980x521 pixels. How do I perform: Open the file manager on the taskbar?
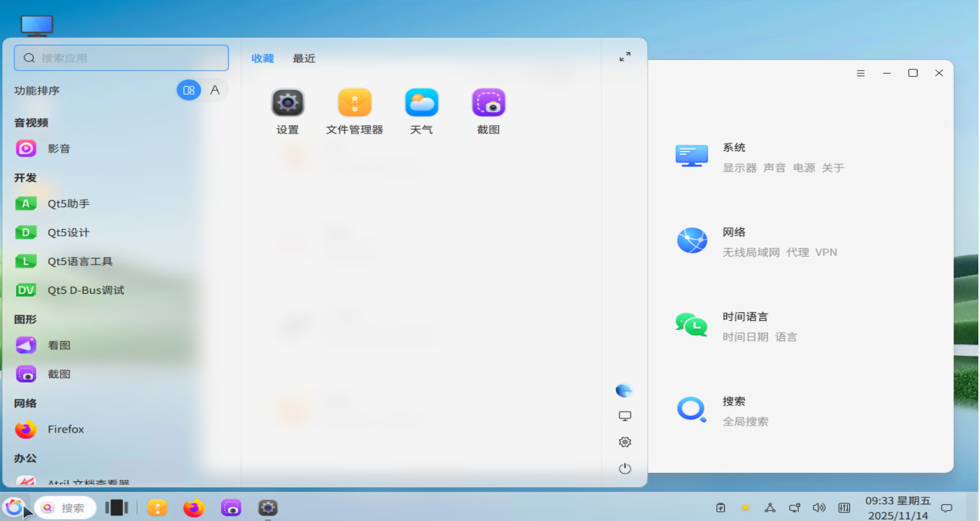[x=157, y=508]
